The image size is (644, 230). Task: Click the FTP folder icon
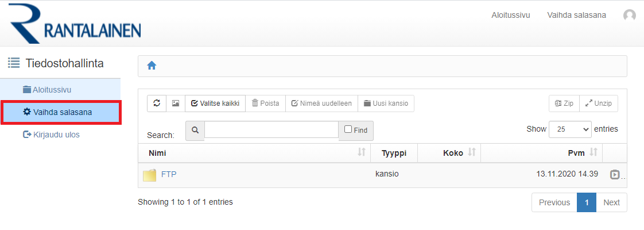tap(149, 175)
